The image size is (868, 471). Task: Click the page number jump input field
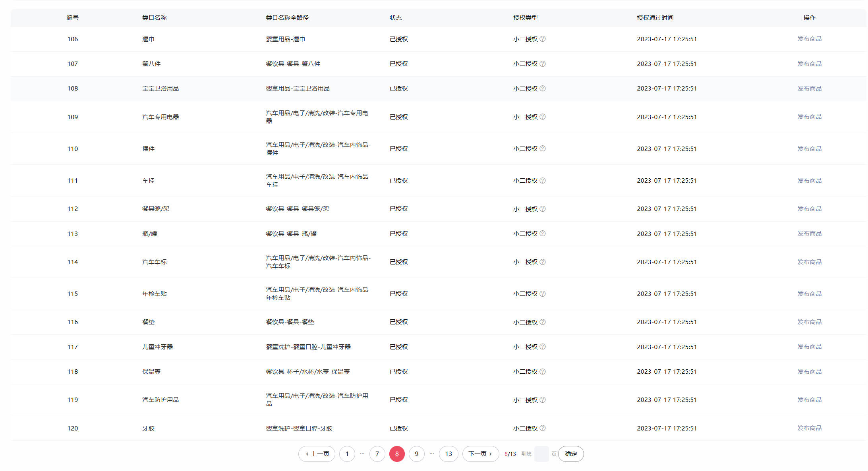[541, 454]
